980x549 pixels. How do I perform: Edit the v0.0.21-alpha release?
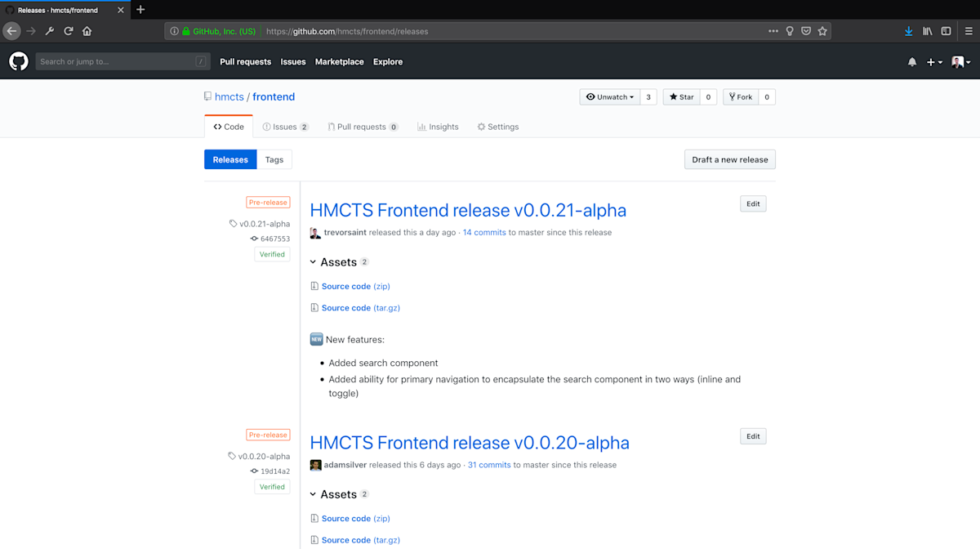pyautogui.click(x=753, y=204)
